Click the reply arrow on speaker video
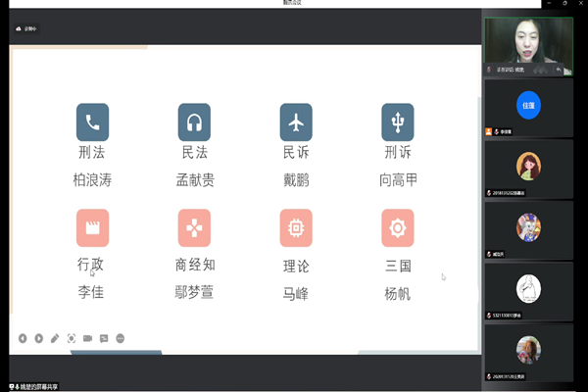588x392 pixels. pyautogui.click(x=558, y=70)
